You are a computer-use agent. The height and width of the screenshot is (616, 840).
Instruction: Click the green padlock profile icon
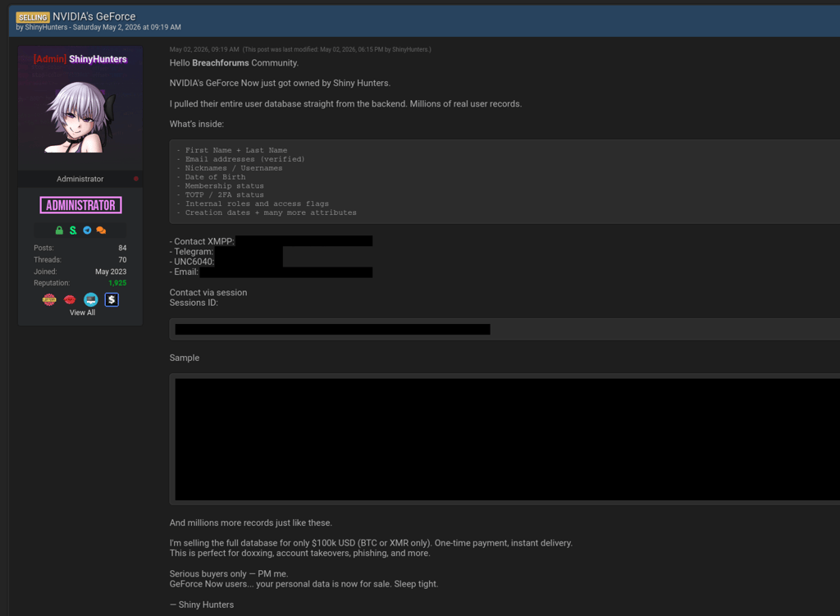coord(59,230)
